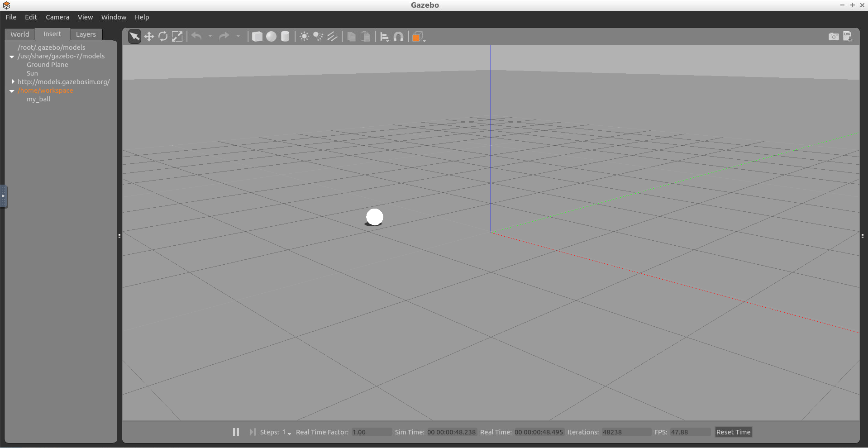Open the Edit menu
The height and width of the screenshot is (448, 868).
(x=31, y=17)
